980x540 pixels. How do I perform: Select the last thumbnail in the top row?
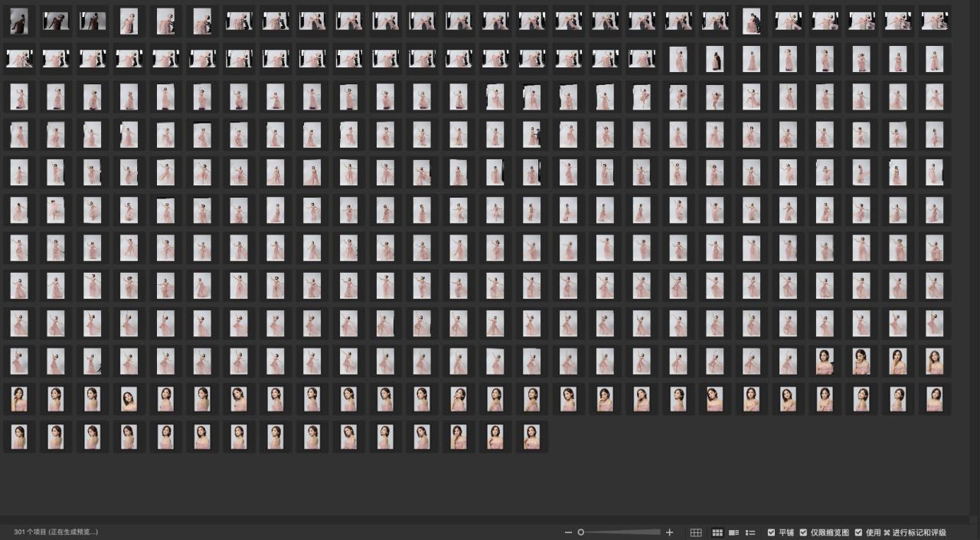pos(934,21)
